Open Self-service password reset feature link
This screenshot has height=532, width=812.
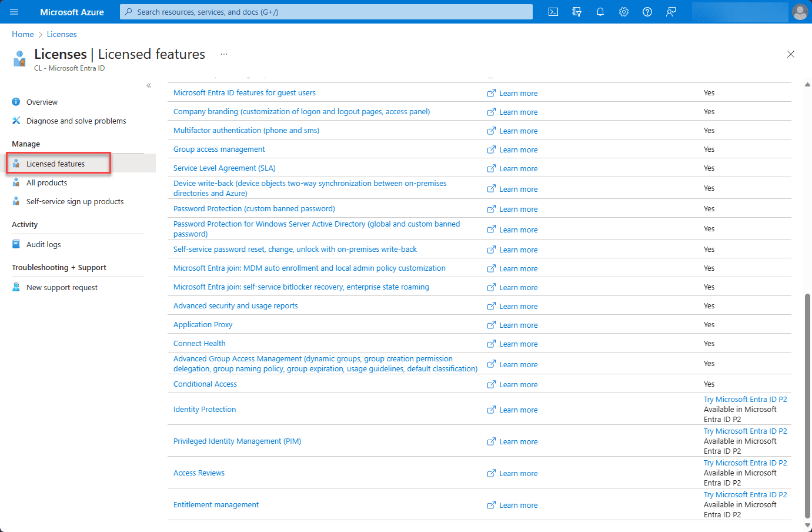pos(295,249)
